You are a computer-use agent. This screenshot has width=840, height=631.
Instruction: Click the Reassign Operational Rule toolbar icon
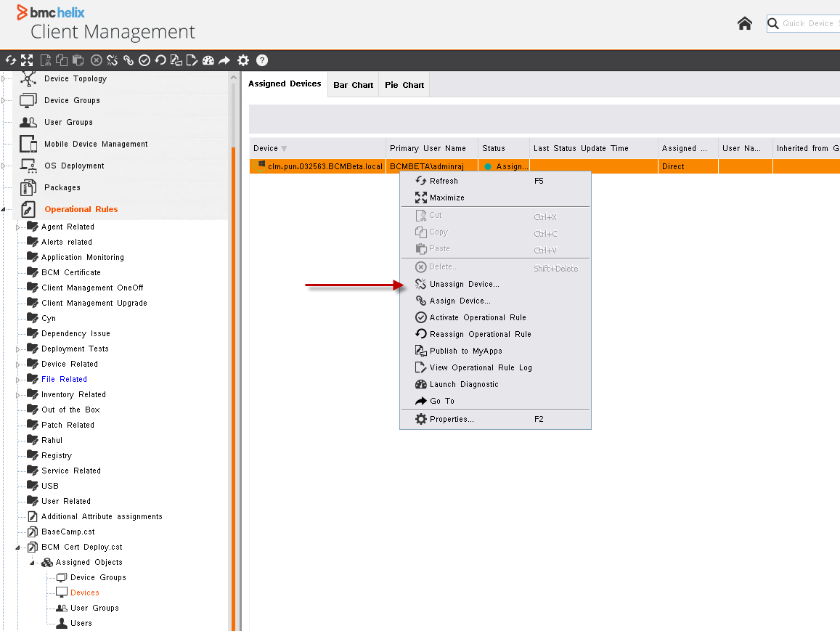pos(160,60)
